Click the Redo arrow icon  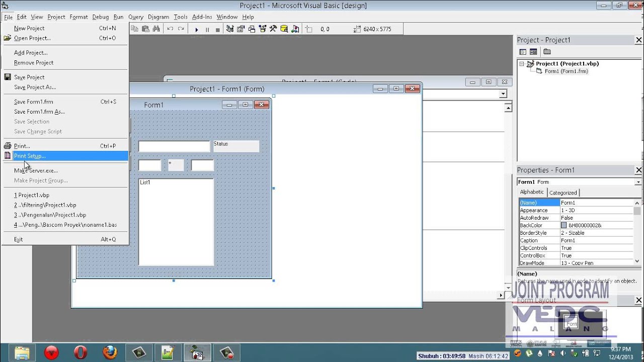[x=181, y=29]
